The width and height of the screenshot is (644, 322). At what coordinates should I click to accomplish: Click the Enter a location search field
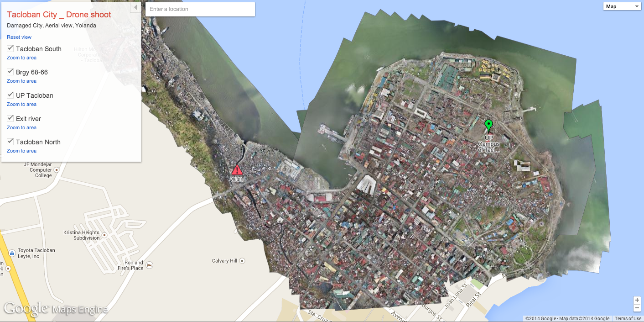pos(200,9)
